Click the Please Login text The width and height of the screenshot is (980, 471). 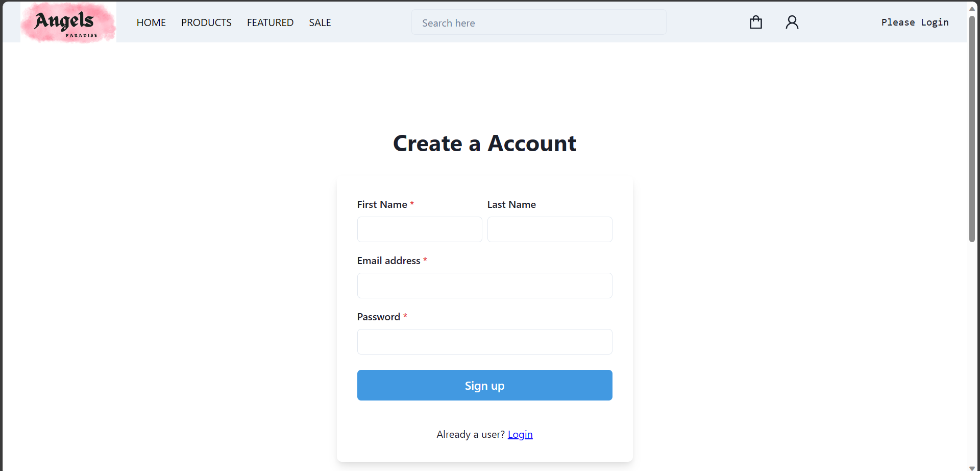click(915, 22)
